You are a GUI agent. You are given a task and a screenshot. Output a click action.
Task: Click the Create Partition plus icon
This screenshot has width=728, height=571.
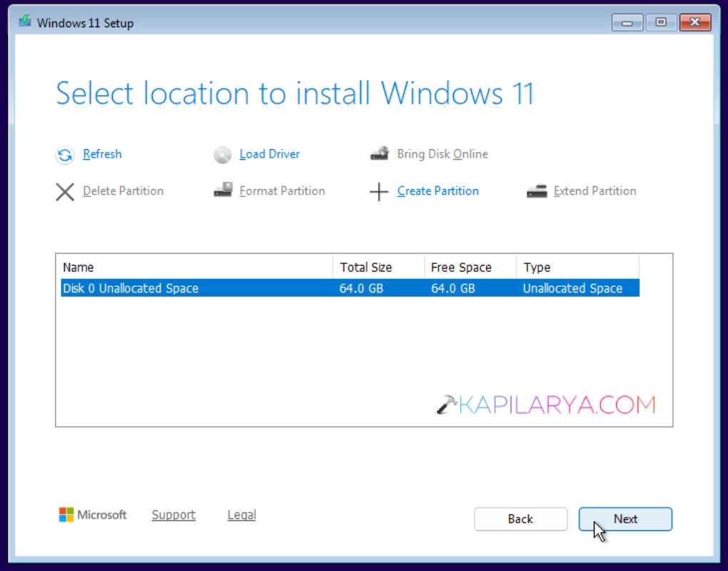[x=379, y=191]
